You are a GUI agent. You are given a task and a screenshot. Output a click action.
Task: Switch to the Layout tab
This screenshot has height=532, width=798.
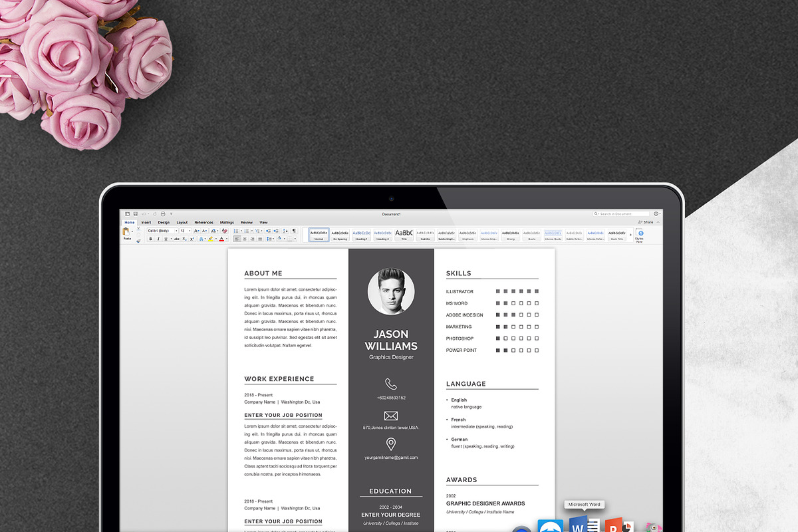coord(182,222)
